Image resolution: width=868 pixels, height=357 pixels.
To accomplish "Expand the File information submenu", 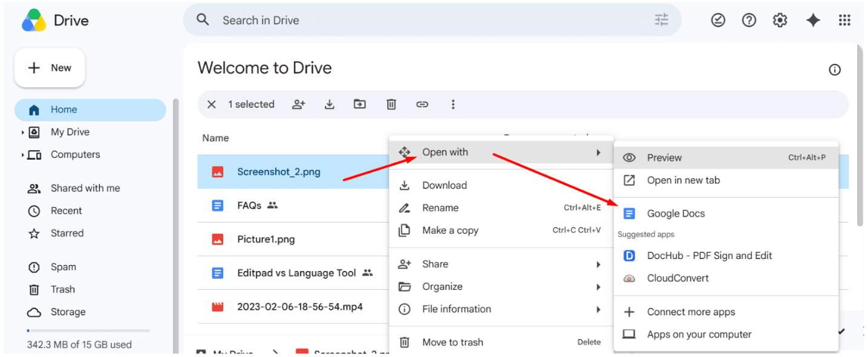I will click(501, 309).
